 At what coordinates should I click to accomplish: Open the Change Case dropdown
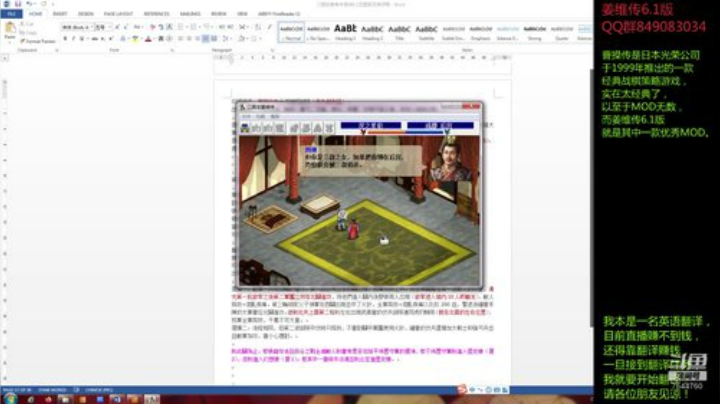click(137, 28)
